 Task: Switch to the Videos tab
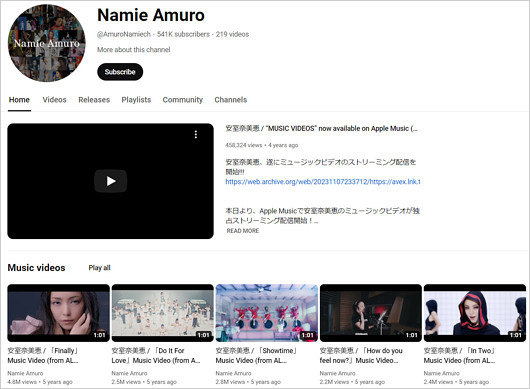(x=54, y=100)
